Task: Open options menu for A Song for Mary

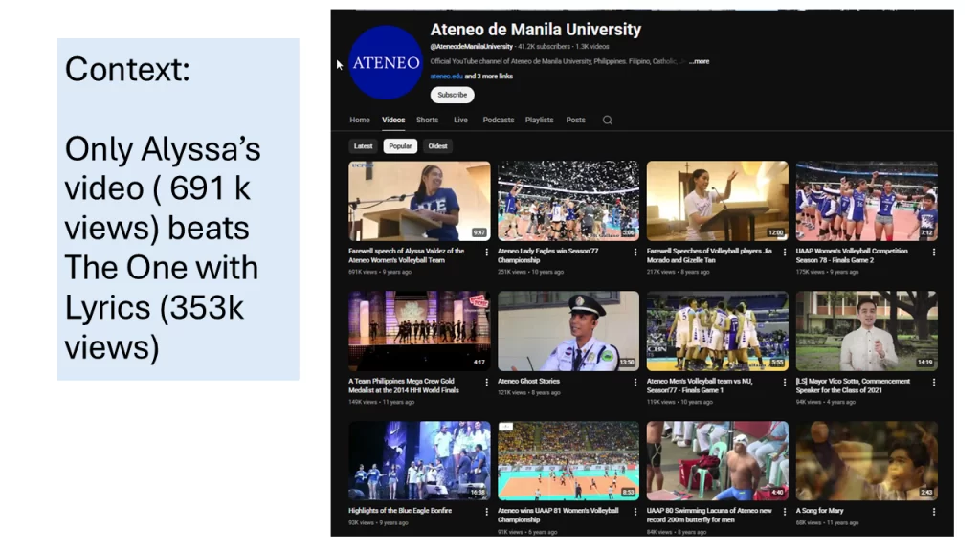Action: 934,512
